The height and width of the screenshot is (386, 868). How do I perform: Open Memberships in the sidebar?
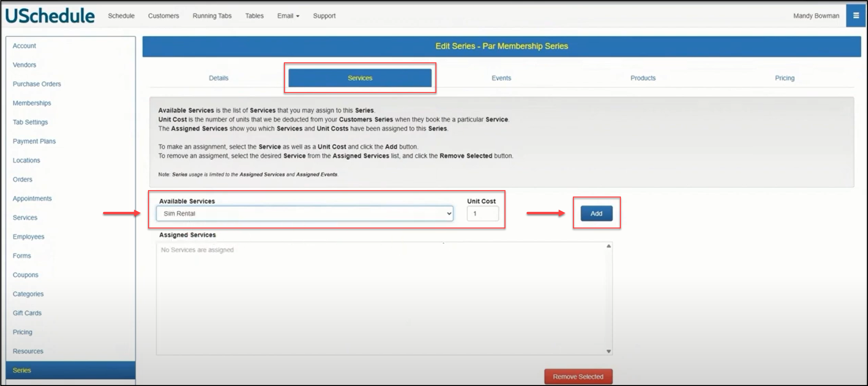tap(32, 103)
